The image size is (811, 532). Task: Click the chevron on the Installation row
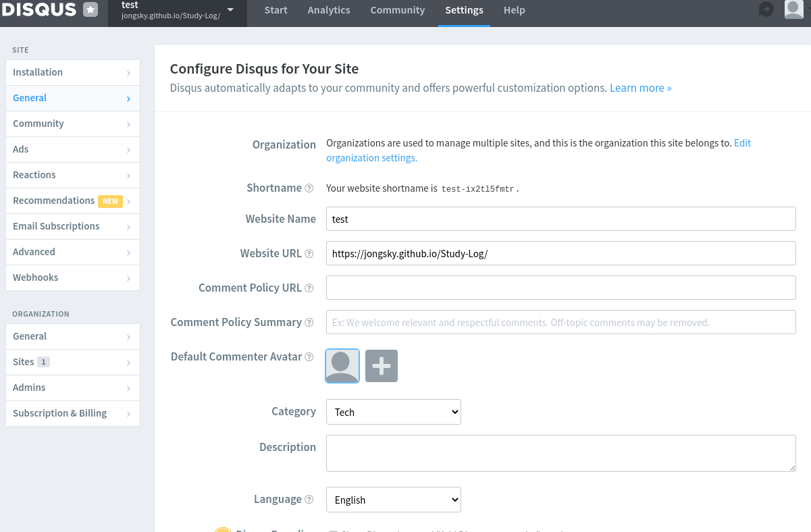point(128,73)
